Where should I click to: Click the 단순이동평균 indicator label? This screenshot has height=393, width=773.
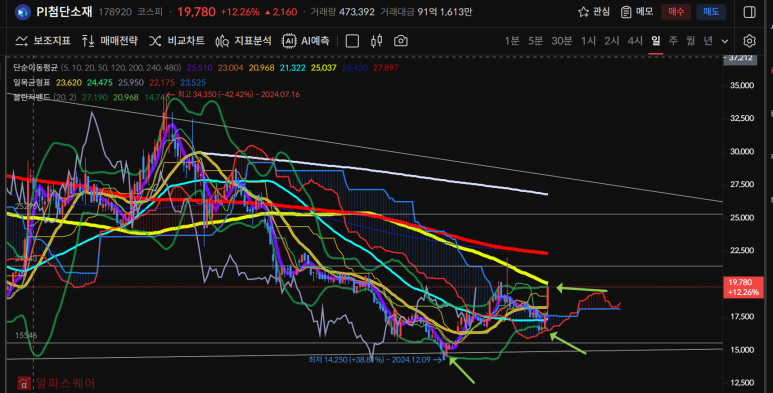(x=35, y=68)
